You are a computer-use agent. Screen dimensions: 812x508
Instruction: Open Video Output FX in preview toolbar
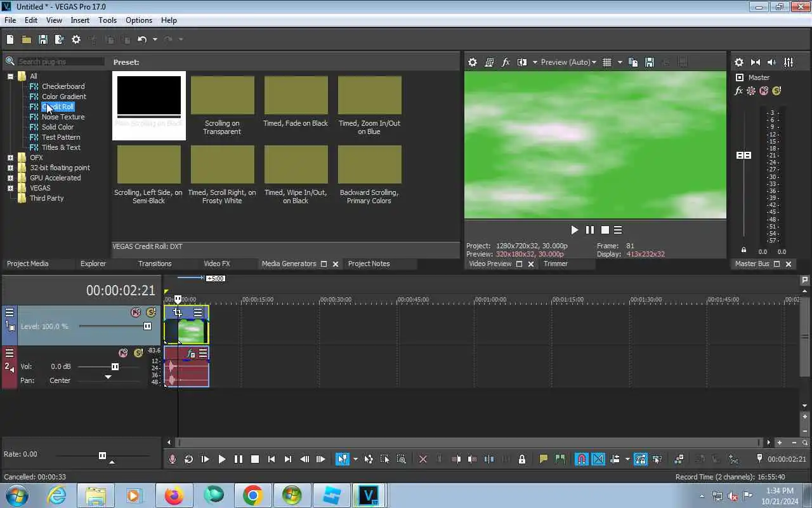click(x=506, y=62)
